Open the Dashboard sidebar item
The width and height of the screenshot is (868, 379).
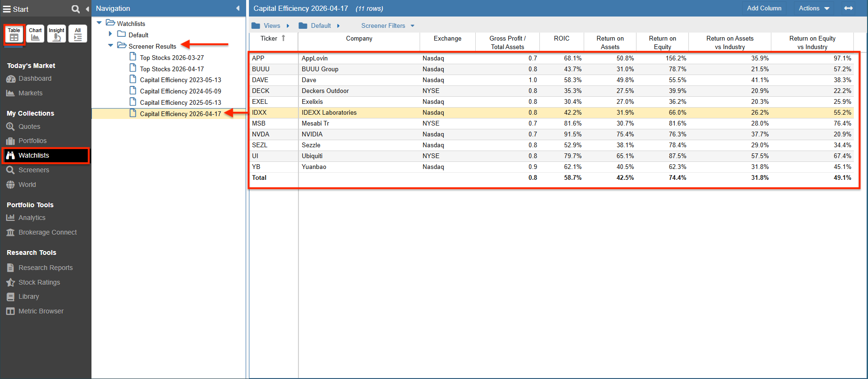click(x=35, y=78)
